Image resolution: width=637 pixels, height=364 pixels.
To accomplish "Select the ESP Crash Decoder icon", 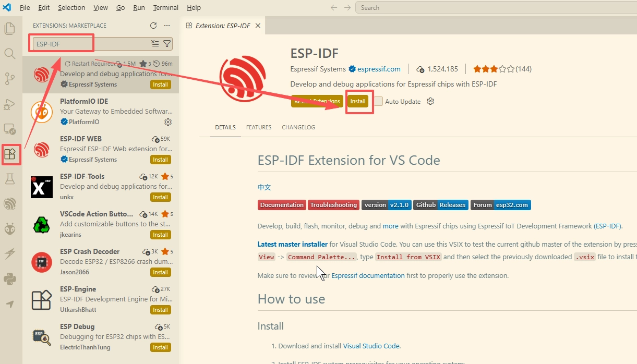I will click(42, 262).
